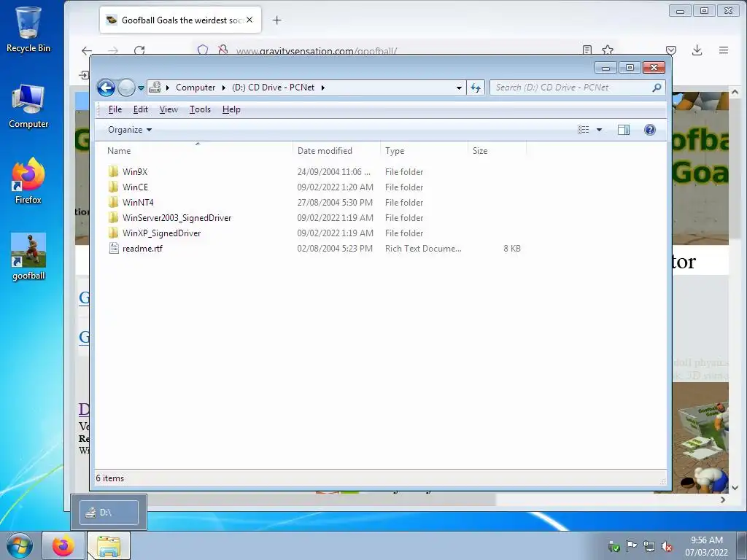Click the Rich Text Document type cell
This screenshot has width=747, height=560.
coord(423,249)
